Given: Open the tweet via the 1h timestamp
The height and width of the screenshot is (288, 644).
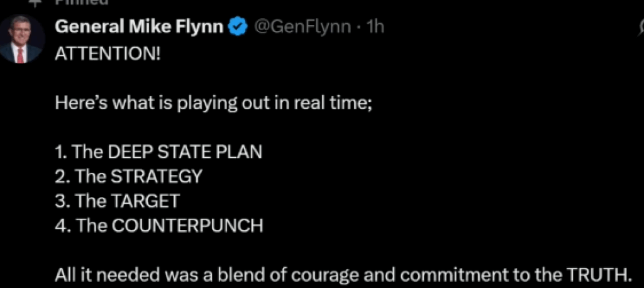Looking at the screenshot, I should tap(375, 27).
